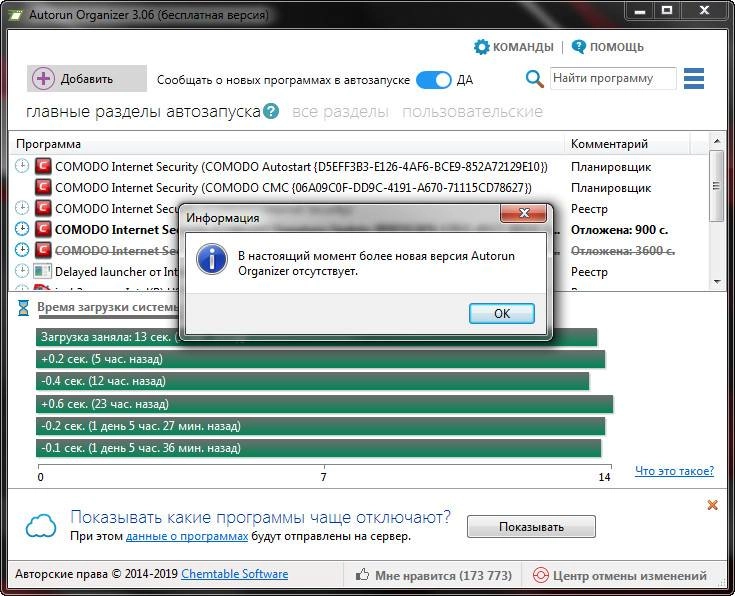Toggle new autorun programs notification switch
The image size is (735, 596).
pyautogui.click(x=434, y=80)
